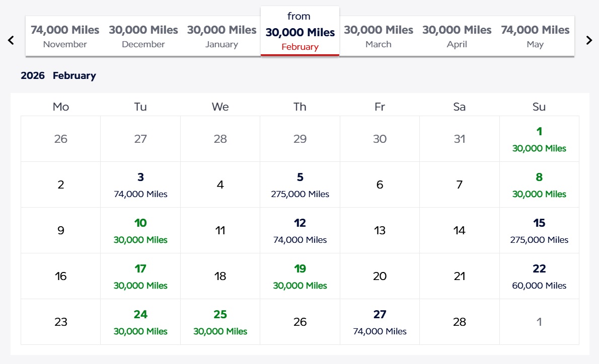599x364 pixels.
Task: Open the January fares tab
Action: point(221,36)
